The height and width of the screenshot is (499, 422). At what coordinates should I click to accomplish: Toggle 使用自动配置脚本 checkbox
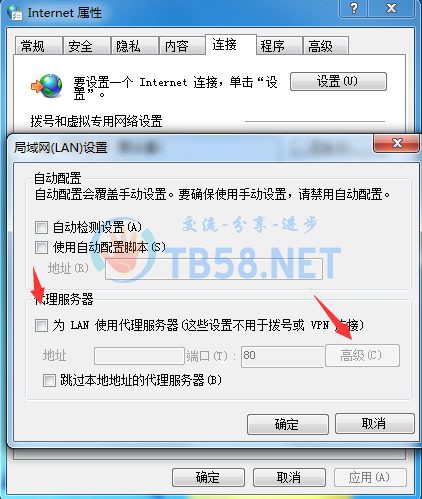point(41,247)
